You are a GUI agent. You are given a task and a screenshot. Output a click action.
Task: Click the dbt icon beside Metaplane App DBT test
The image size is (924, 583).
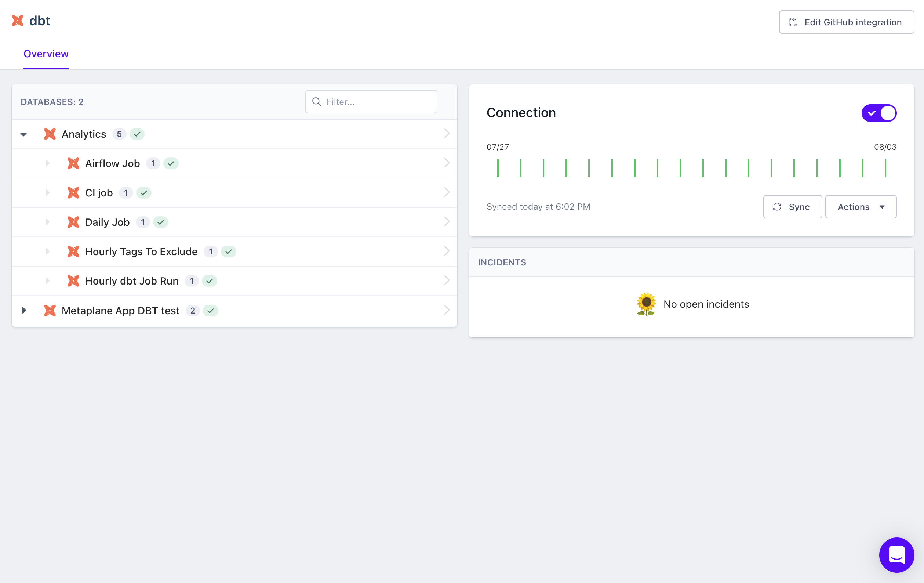50,311
